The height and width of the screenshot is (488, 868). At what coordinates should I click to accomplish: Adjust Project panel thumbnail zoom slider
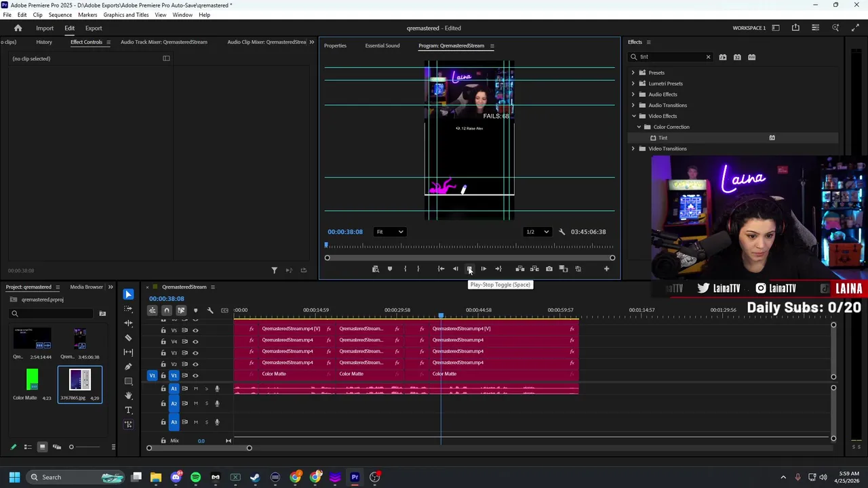tap(71, 447)
